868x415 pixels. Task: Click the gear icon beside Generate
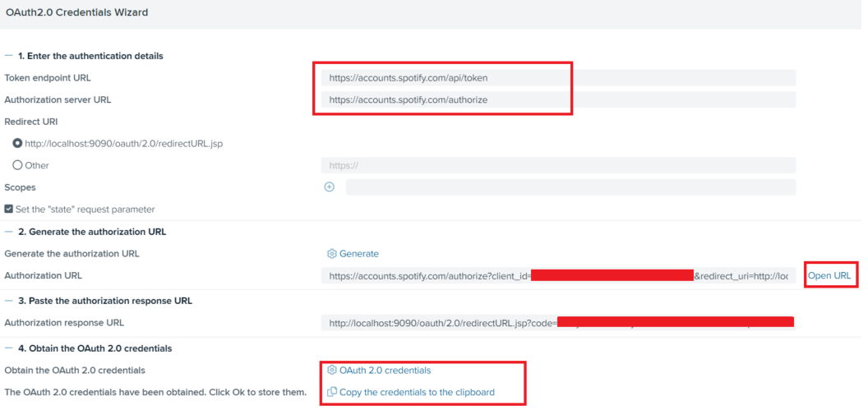[x=331, y=253]
